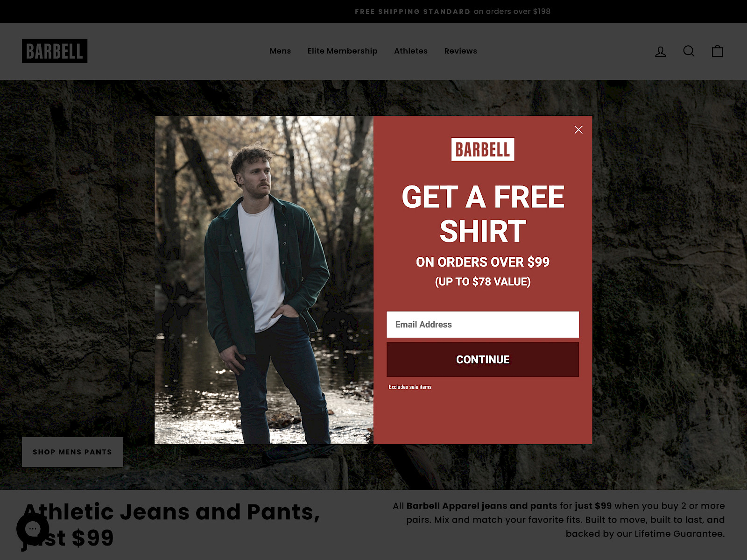Viewport: 747px width, 560px height.
Task: Click the Excludes sale items note
Action: click(x=410, y=387)
